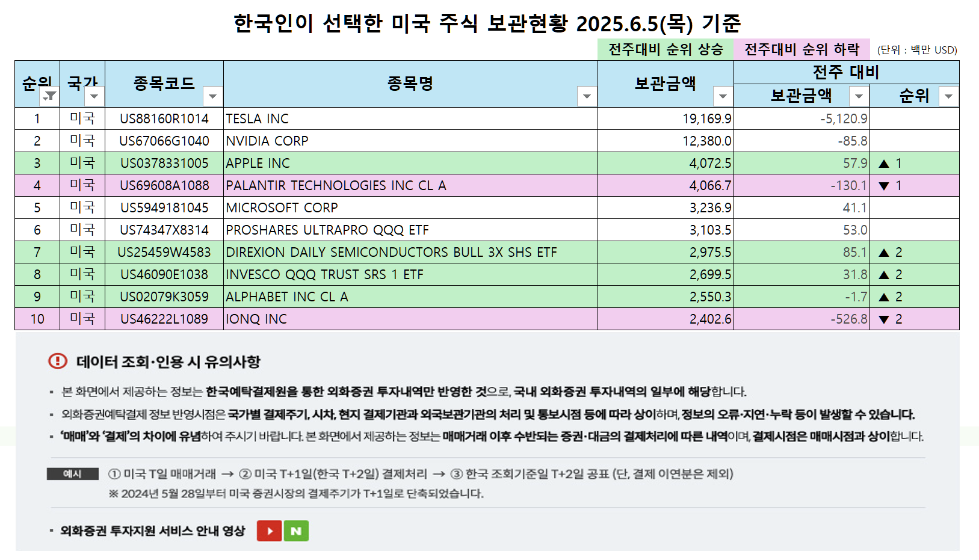This screenshot has height=560, width=979.
Task: Select the ALPHABET INC CL A cell
Action: coord(410,297)
